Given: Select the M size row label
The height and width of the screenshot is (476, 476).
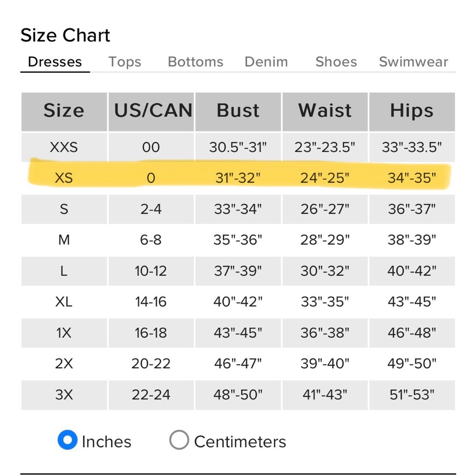Looking at the screenshot, I should (64, 240).
